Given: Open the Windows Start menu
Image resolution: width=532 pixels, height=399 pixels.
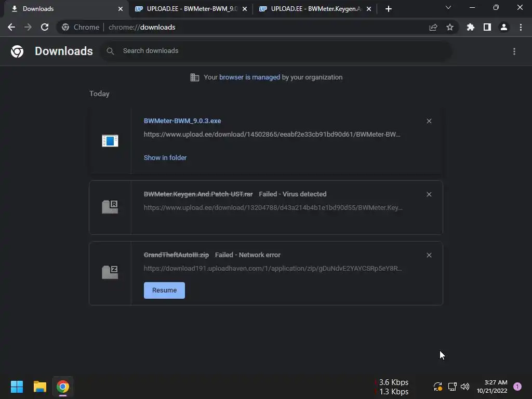Looking at the screenshot, I should click(17, 387).
